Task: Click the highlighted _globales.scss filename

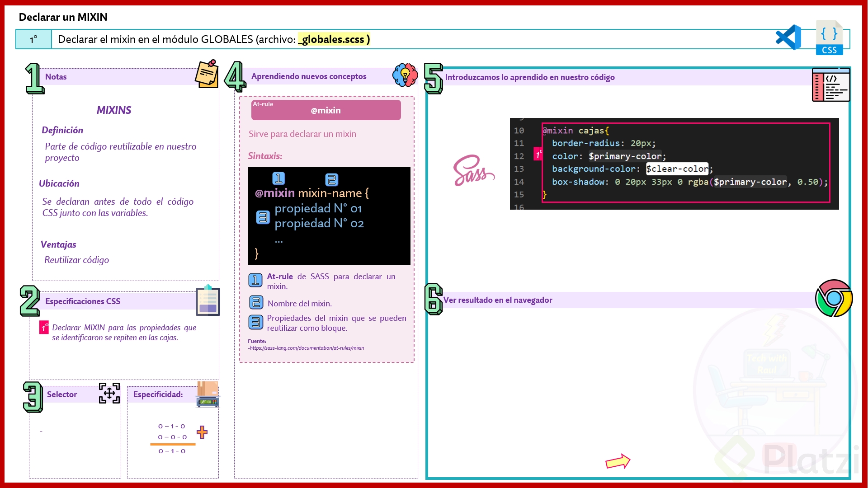Action: tap(333, 39)
